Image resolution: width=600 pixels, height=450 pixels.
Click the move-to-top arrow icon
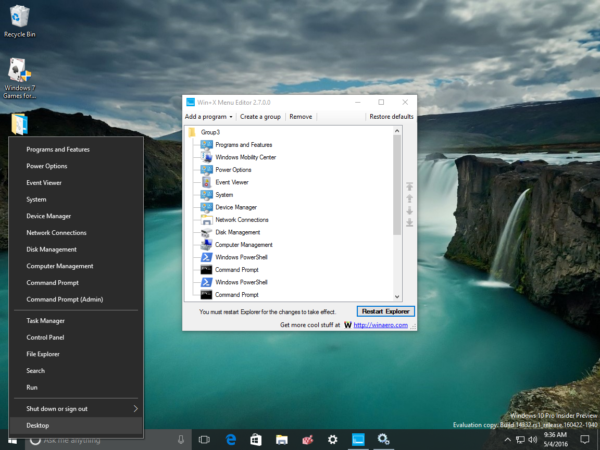[409, 186]
